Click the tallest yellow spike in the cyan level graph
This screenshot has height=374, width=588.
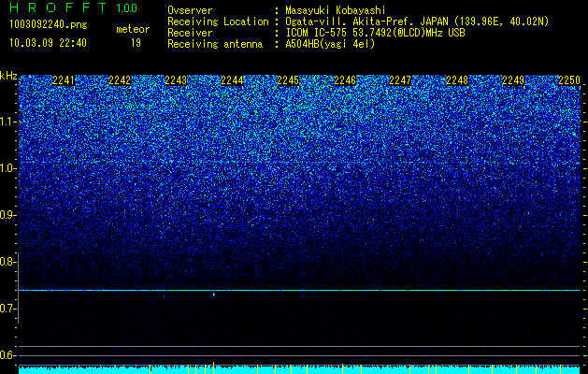(214, 367)
